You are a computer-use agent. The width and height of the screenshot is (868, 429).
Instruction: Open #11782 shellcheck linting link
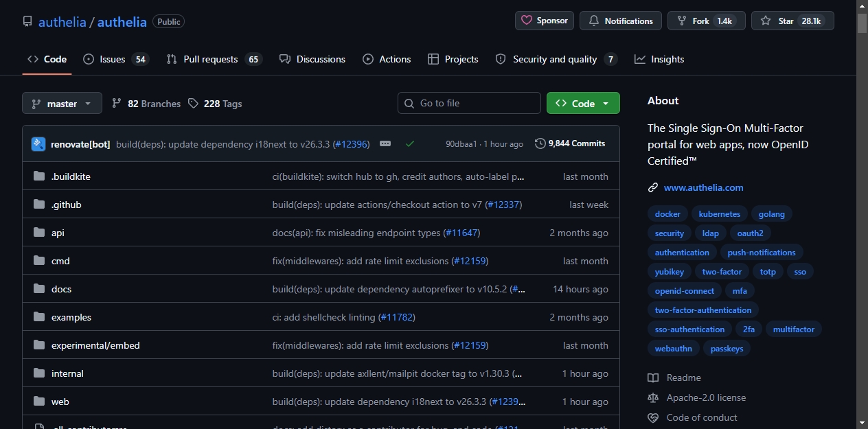pyautogui.click(x=396, y=317)
